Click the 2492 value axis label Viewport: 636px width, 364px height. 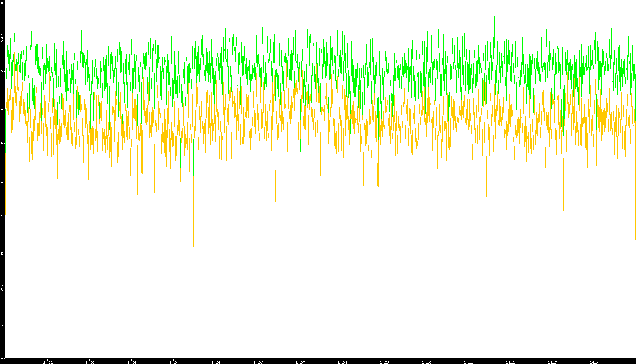click(x=2, y=217)
